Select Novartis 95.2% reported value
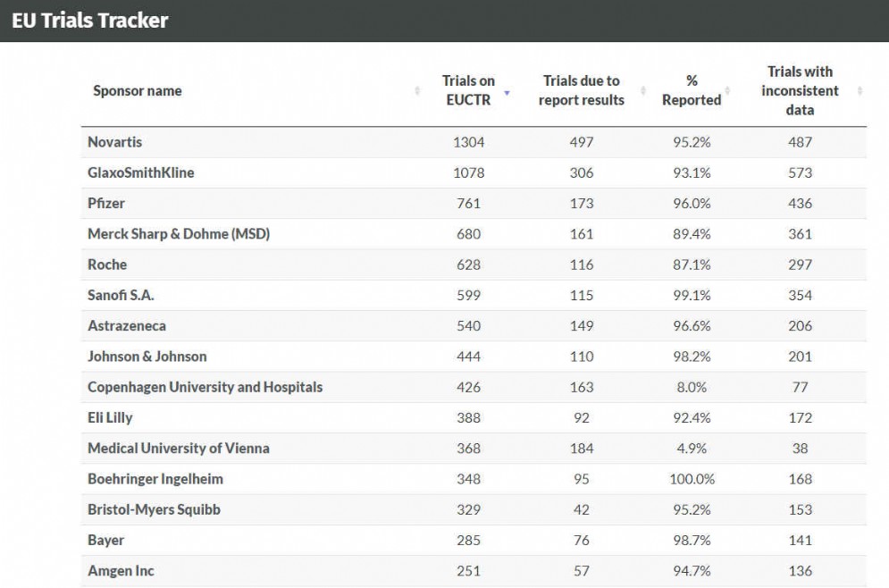Viewport: 889px width, 588px height. point(692,142)
